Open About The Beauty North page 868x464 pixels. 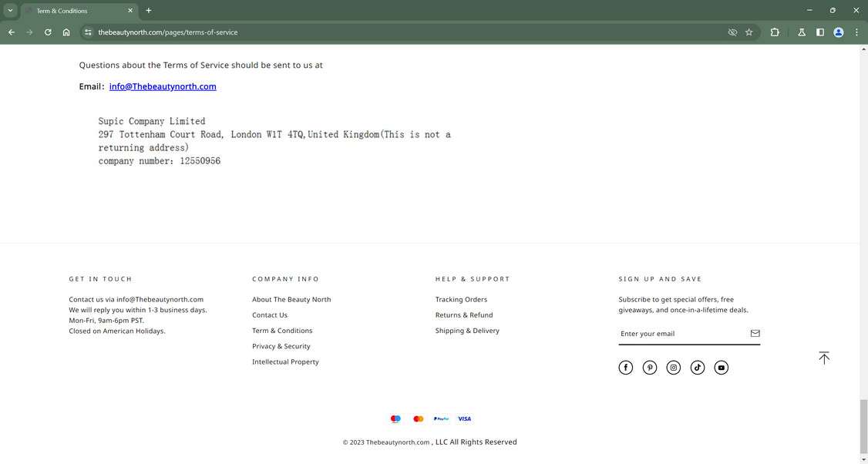(291, 300)
